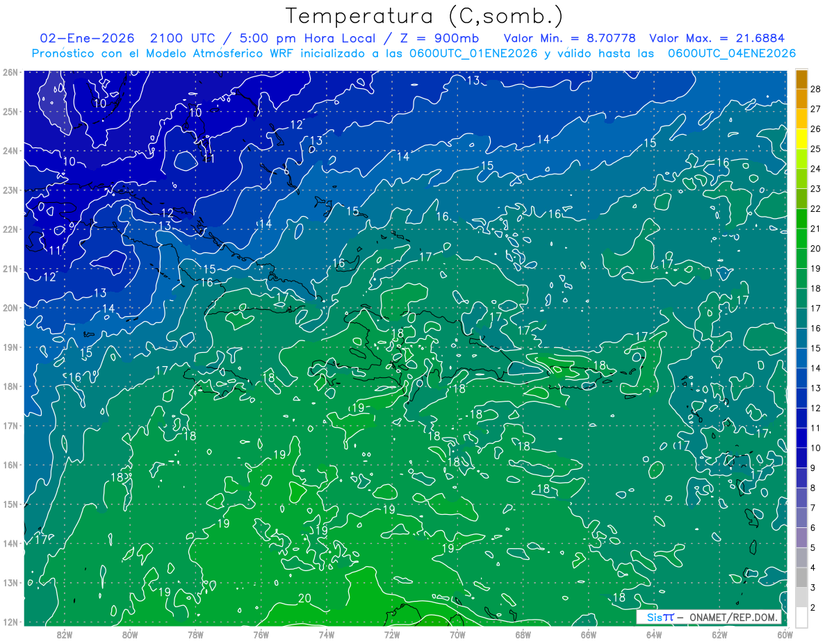Screen dimensions: 834x644
Task: Click the 82W longitude axis label
Action: point(65,634)
